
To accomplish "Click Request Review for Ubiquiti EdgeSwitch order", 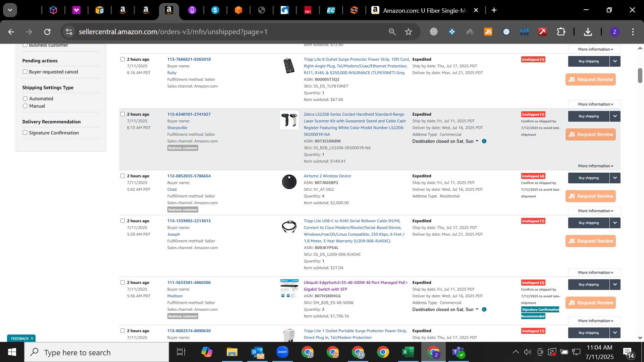I will tap(591, 303).
